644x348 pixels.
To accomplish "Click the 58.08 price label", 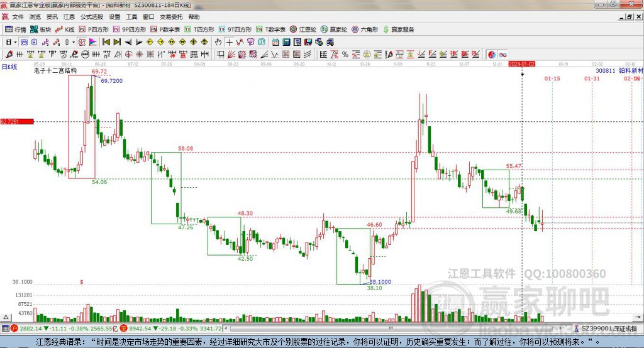I will [186, 148].
